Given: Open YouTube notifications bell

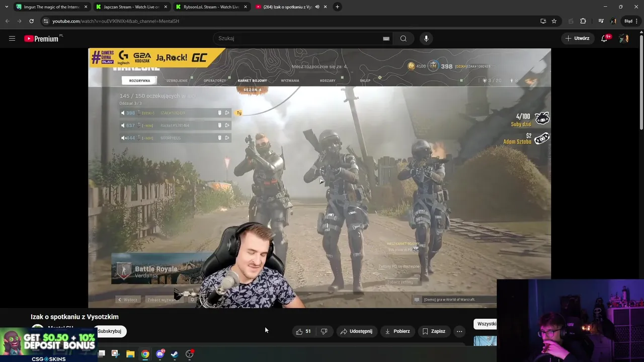Looking at the screenshot, I should 604,38.
